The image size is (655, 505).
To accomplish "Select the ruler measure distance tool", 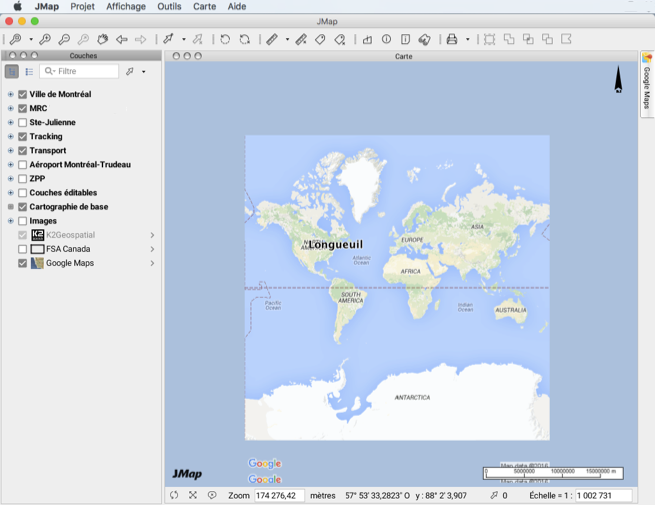I will pos(272,39).
